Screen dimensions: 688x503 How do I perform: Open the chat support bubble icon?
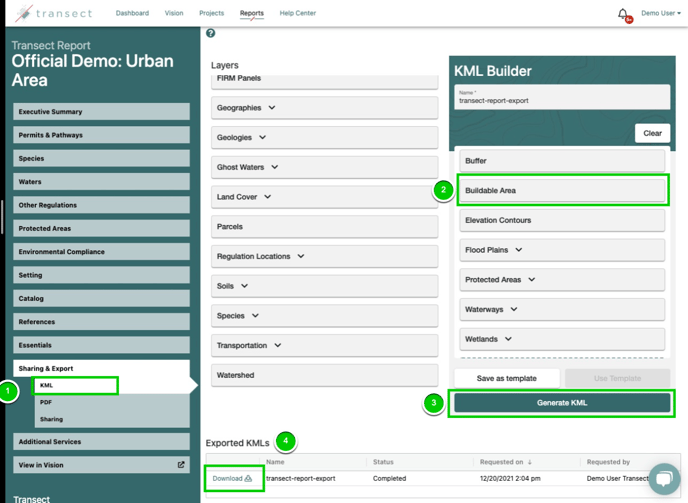click(664, 478)
